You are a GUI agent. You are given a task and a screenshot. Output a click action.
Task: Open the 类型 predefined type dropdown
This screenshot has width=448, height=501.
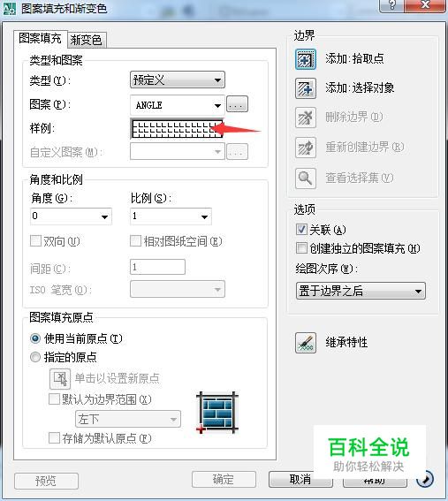178,80
